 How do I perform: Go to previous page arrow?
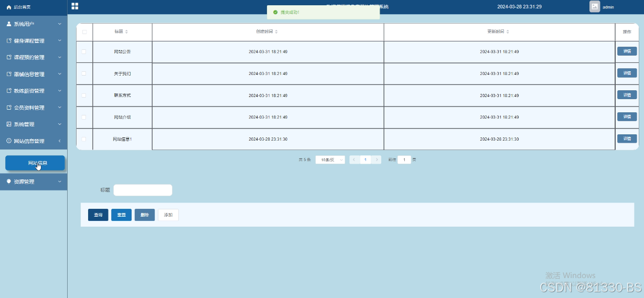(355, 159)
